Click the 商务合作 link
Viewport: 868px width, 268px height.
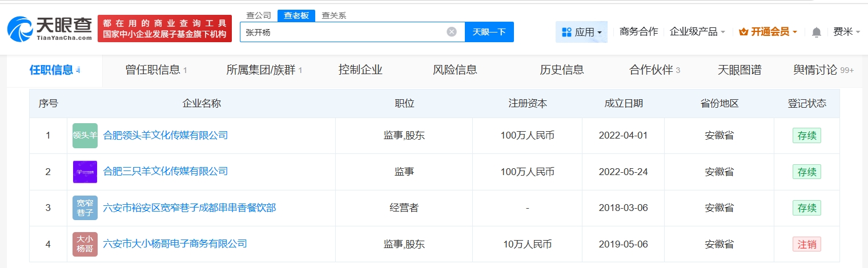pos(639,32)
